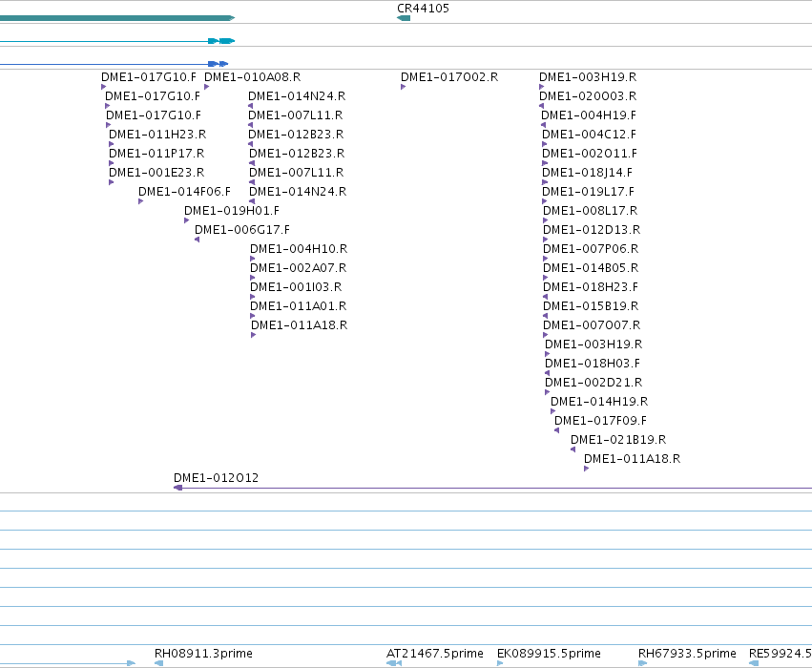Select the DME1-010A08.R feature label
This screenshot has width=812, height=668.
click(252, 77)
